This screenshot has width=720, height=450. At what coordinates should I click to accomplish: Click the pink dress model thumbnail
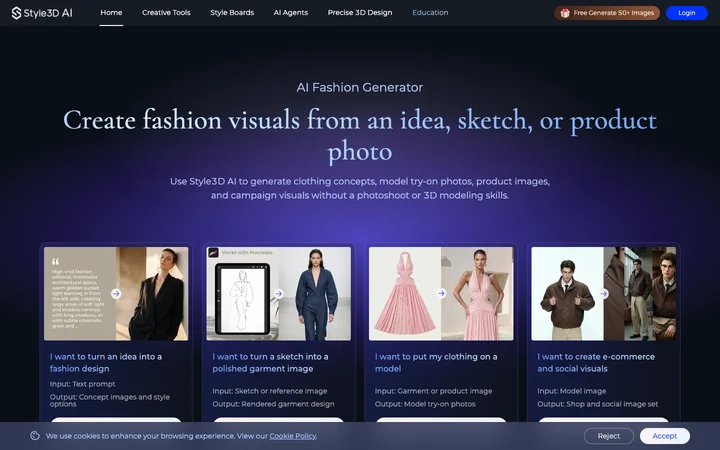pyautogui.click(x=478, y=294)
